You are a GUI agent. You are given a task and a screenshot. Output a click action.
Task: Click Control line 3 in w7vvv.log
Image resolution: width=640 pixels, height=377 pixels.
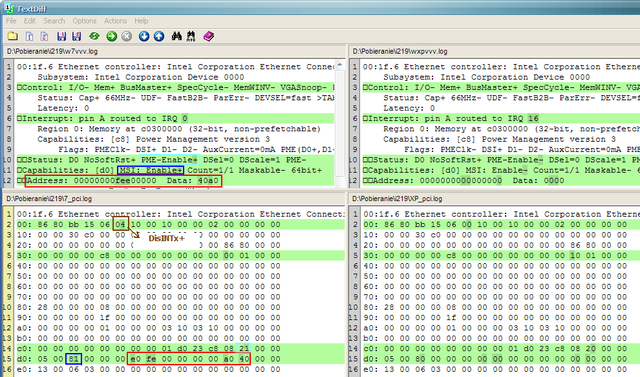[x=175, y=88]
